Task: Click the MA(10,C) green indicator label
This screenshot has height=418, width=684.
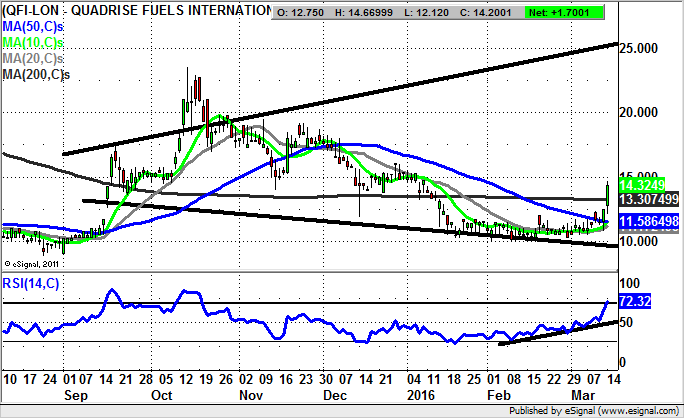Action: pos(33,44)
